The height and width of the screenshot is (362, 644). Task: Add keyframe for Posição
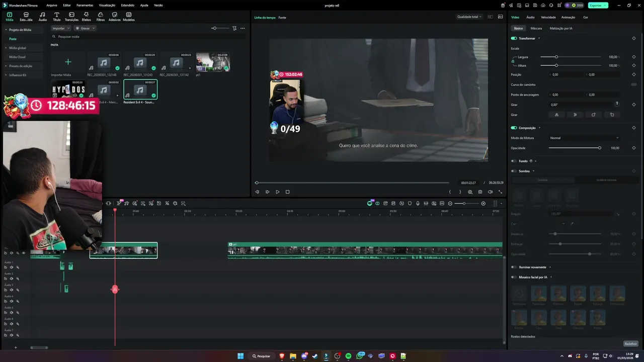(634, 74)
